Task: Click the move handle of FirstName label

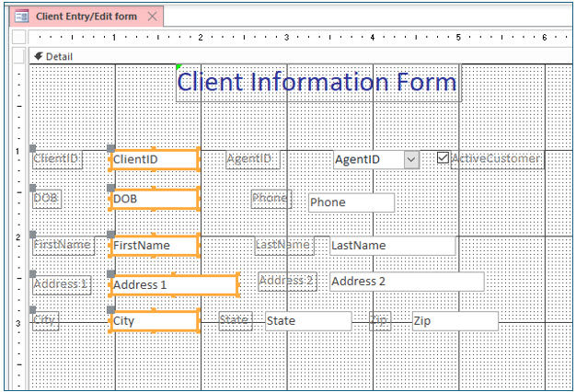Action: coord(33,235)
